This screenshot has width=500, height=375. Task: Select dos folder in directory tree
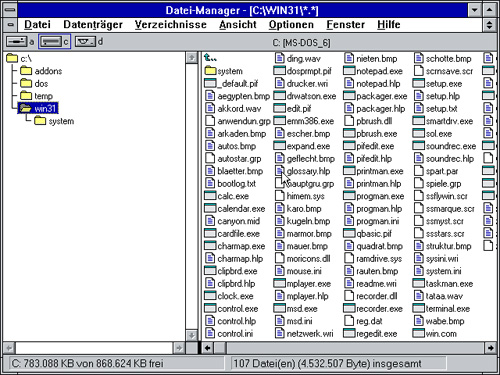34,83
